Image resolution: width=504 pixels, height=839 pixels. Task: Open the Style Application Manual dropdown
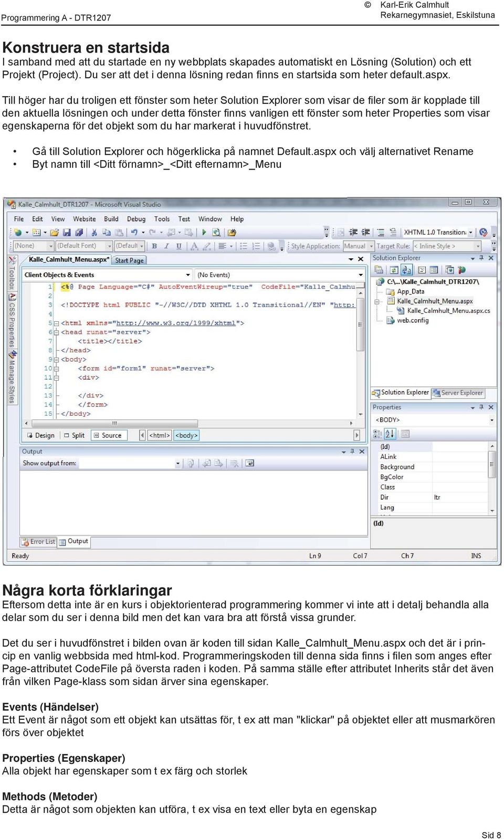[x=372, y=246]
